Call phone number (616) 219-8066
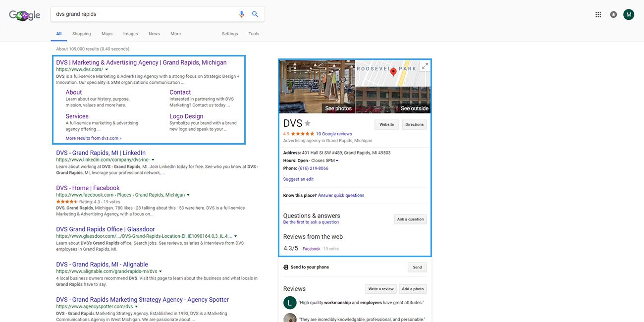Viewport: 644px width, 322px height. pyautogui.click(x=313, y=168)
